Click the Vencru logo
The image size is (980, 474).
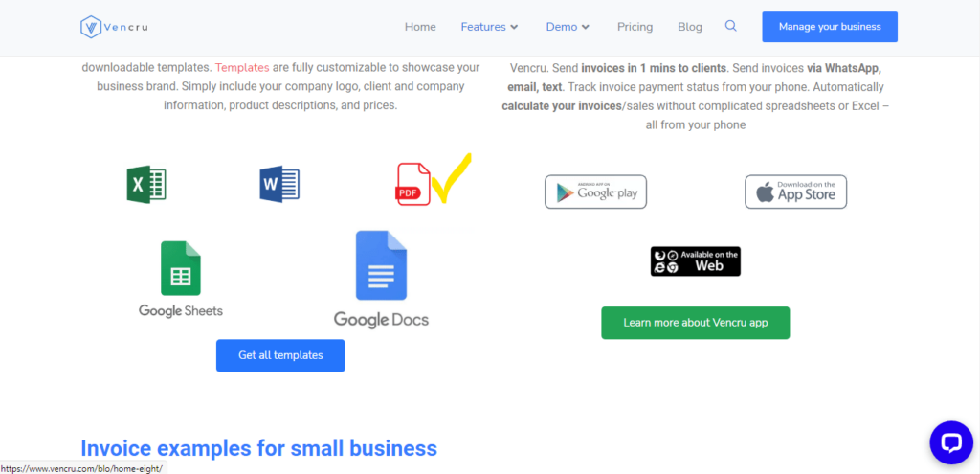pos(114,27)
